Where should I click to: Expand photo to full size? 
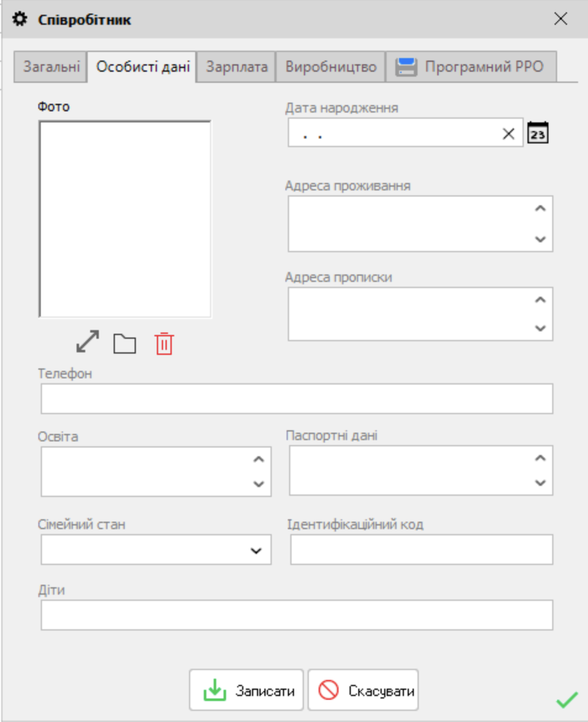88,342
